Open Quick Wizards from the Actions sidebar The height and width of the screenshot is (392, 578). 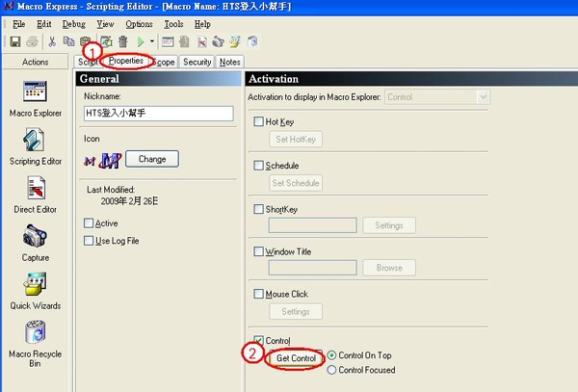point(36,291)
